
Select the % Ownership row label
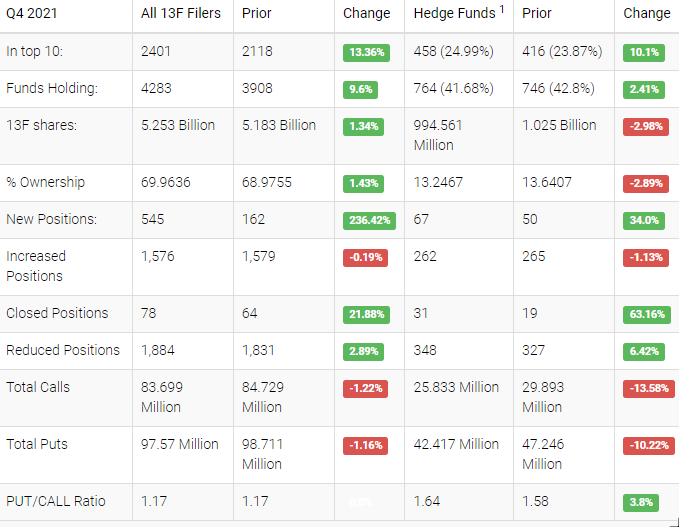pyautogui.click(x=46, y=182)
